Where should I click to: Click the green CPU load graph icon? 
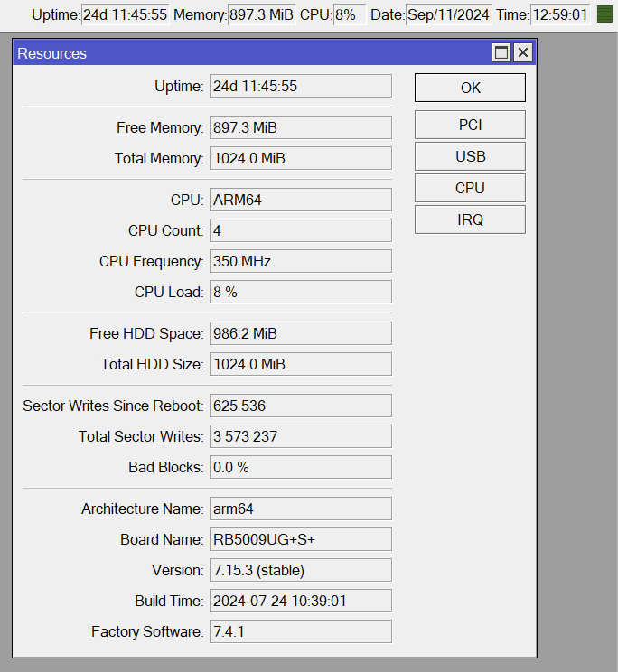(604, 14)
